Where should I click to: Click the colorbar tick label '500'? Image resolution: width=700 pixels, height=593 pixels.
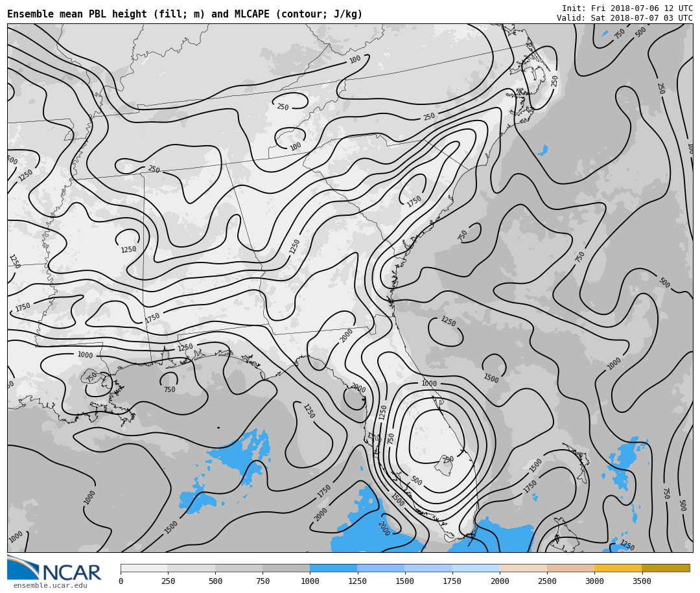coord(215,581)
